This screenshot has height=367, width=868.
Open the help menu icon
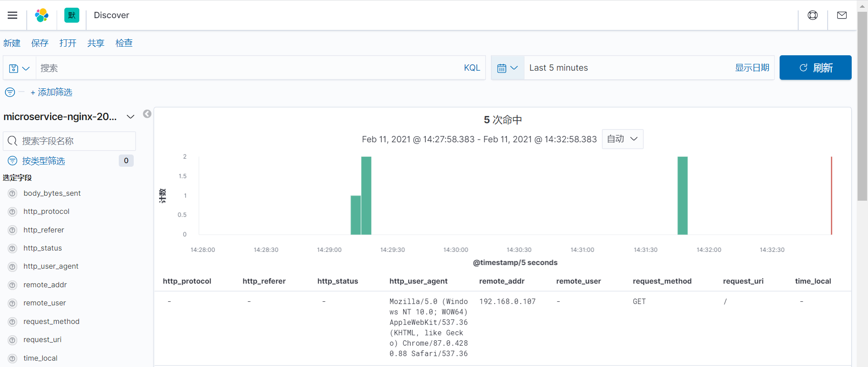coord(813,15)
